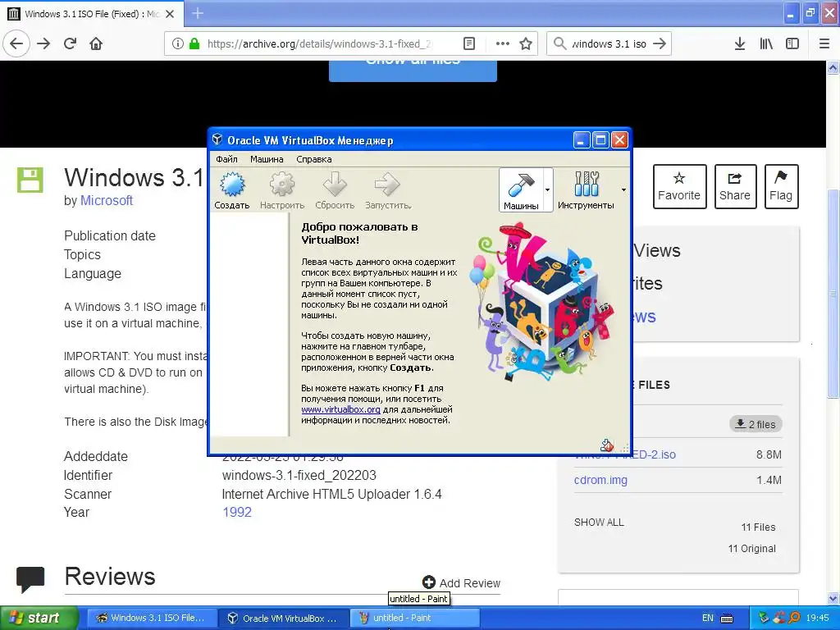Open the Windows Start menu
The width and height of the screenshot is (840, 630).
(x=39, y=619)
